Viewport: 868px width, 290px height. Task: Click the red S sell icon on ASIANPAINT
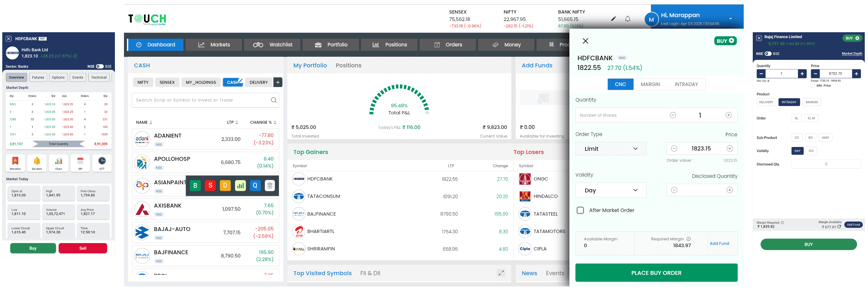210,185
